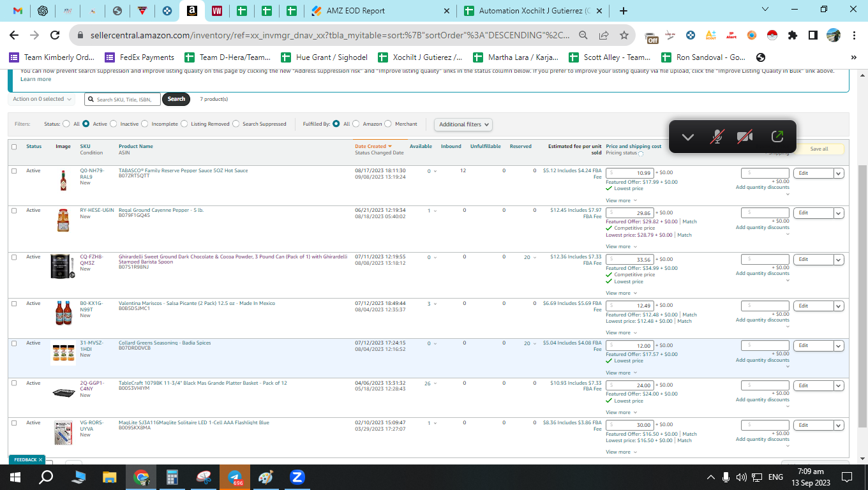Screen dimensions: 868x490
Task: Choose Fulfilled By Merchant radio
Action: (x=388, y=124)
